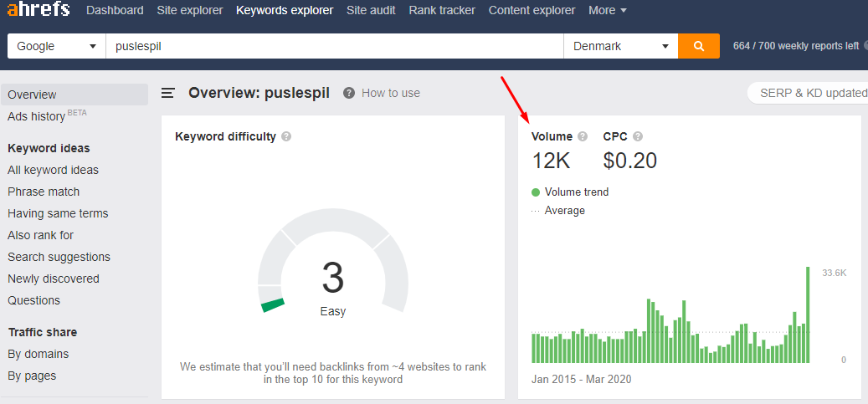Toggle the hamburger menu beside Overview
The height and width of the screenshot is (404, 868).
tap(168, 93)
